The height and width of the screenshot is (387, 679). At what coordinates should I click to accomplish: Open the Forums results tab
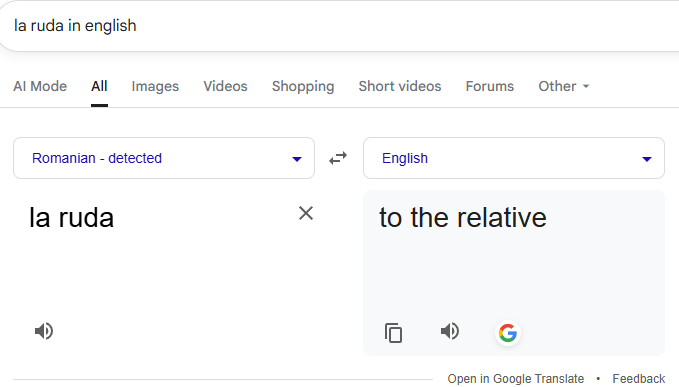click(490, 86)
